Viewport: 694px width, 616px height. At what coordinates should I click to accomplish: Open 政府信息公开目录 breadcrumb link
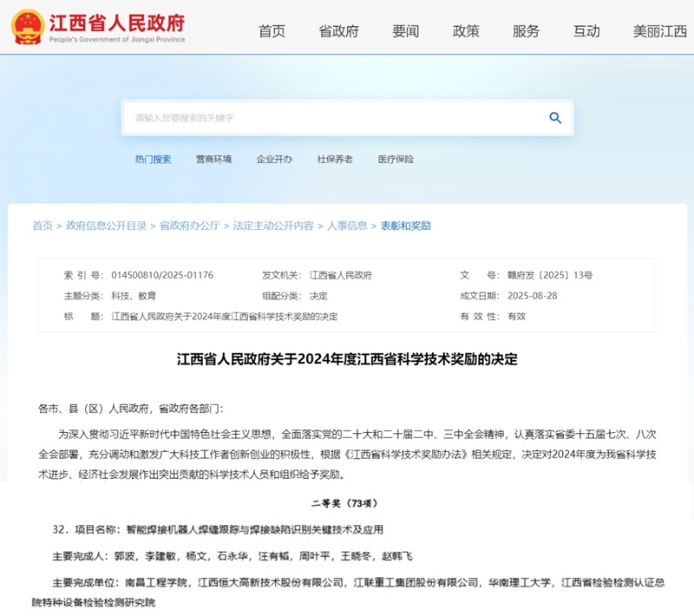point(106,226)
